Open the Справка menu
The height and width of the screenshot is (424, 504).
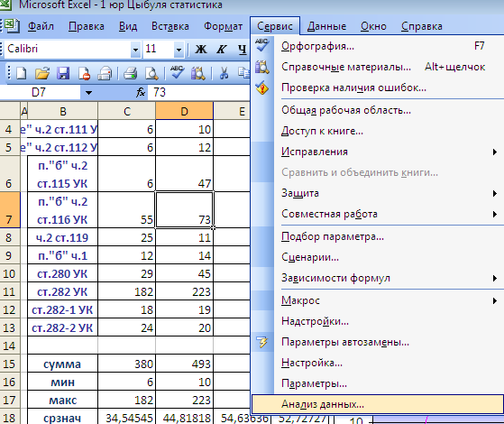(x=422, y=26)
